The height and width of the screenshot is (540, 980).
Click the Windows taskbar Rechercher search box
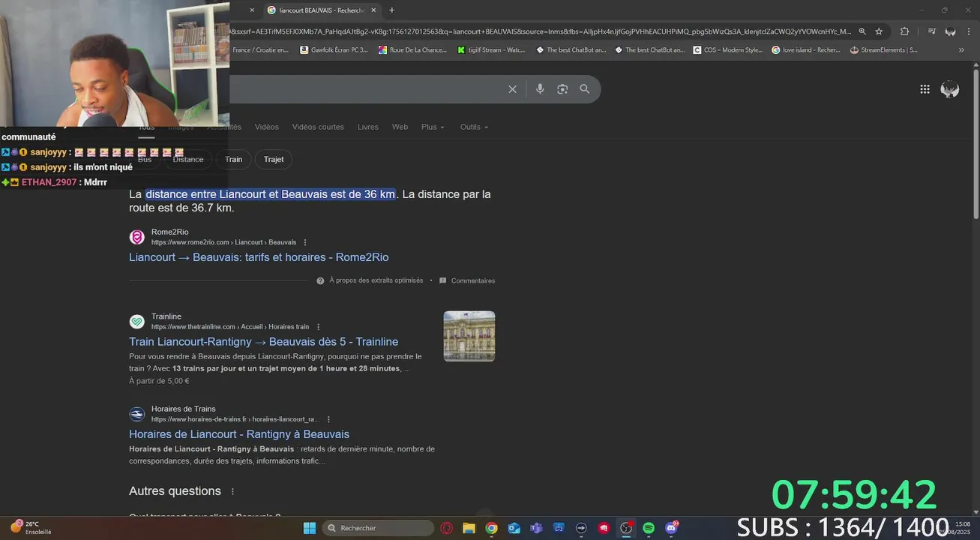(378, 528)
